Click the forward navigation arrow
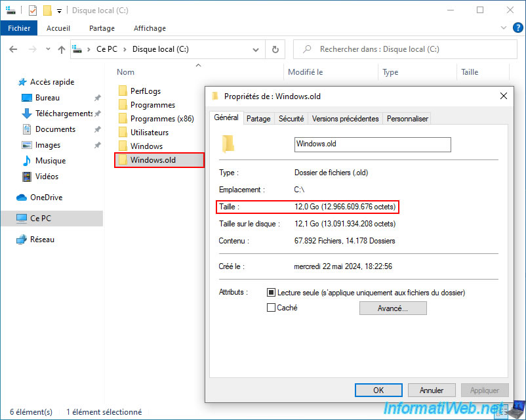Image resolution: width=526 pixels, height=420 pixels. click(33, 49)
